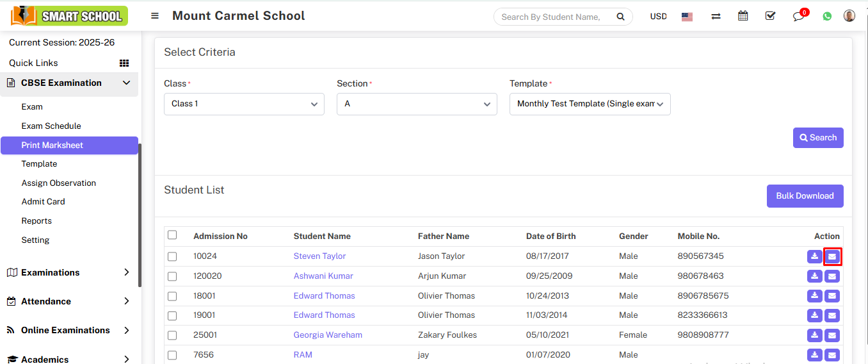Email marksheet to Ashwani Kumar
Image resolution: width=868 pixels, height=364 pixels.
tap(832, 276)
